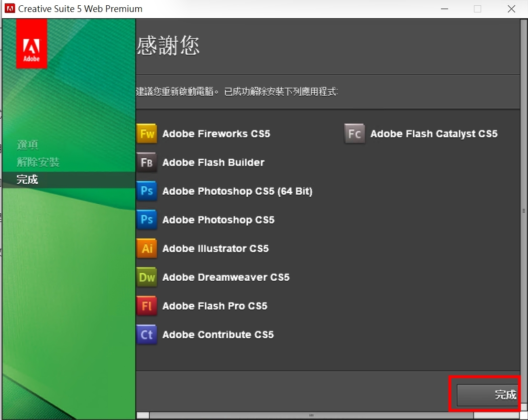The width and height of the screenshot is (528, 420).
Task: Click the Adobe Illustrator CS5 Ai icon
Action: (147, 249)
